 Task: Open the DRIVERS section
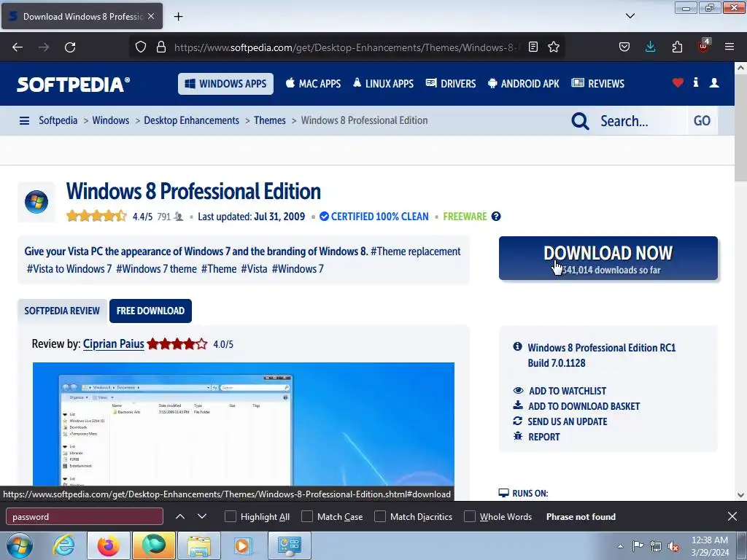[451, 84]
